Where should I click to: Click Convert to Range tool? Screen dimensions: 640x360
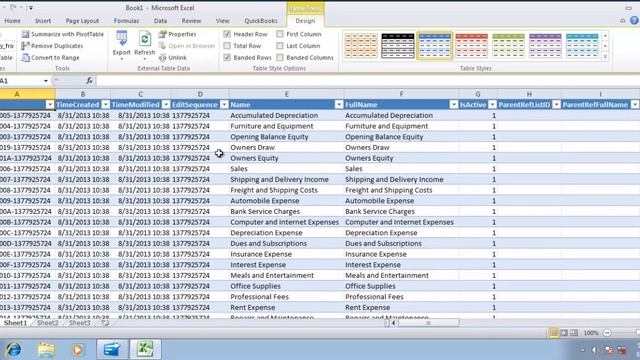(51, 58)
